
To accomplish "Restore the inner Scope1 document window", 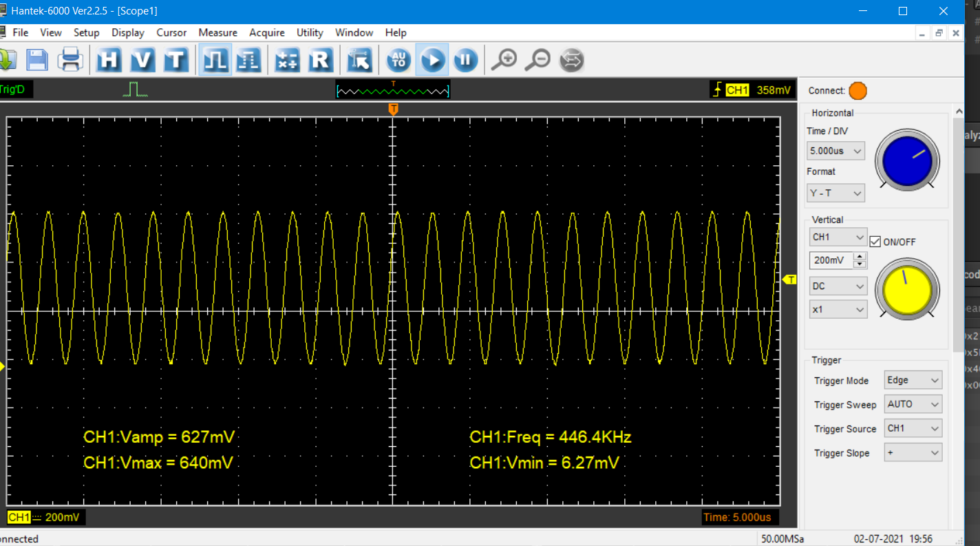I will [939, 32].
